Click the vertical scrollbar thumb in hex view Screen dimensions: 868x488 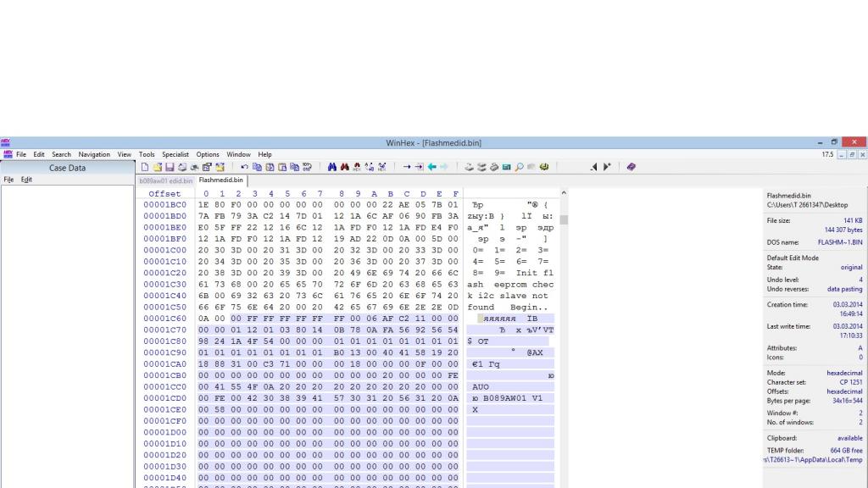coord(564,219)
